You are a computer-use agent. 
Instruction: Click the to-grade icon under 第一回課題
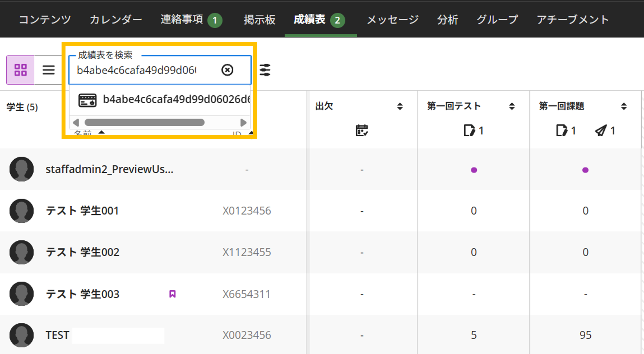[562, 130]
